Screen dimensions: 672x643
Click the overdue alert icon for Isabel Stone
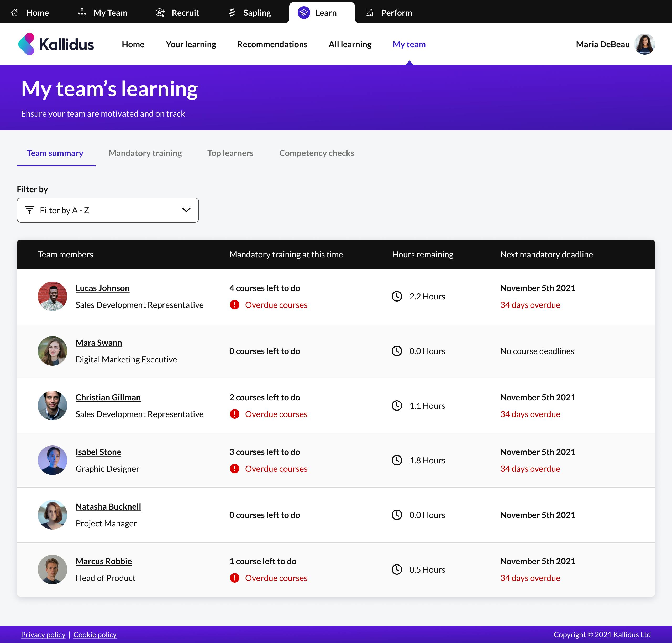click(x=235, y=469)
